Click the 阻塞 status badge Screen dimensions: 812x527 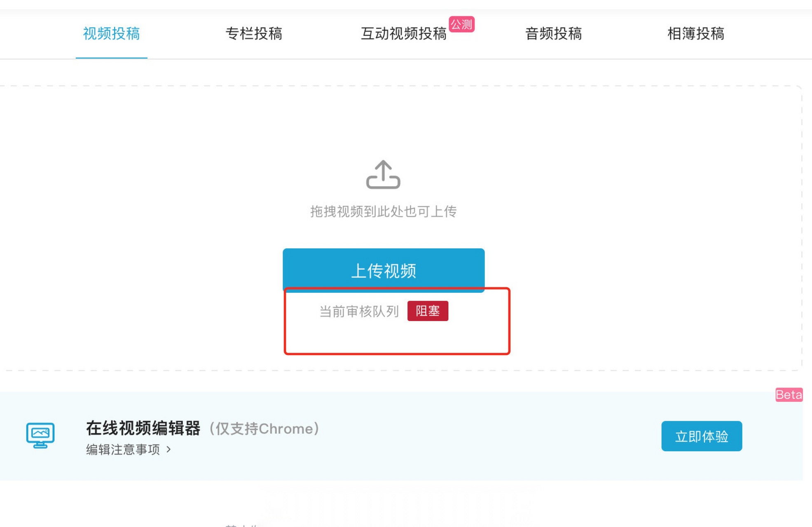click(x=428, y=311)
